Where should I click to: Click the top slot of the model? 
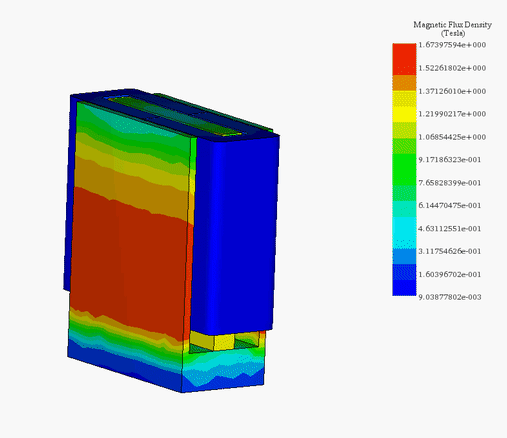[176, 115]
